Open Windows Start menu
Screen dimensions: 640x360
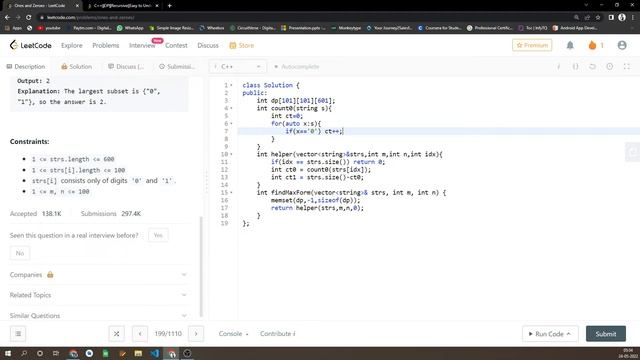[x=8, y=353]
